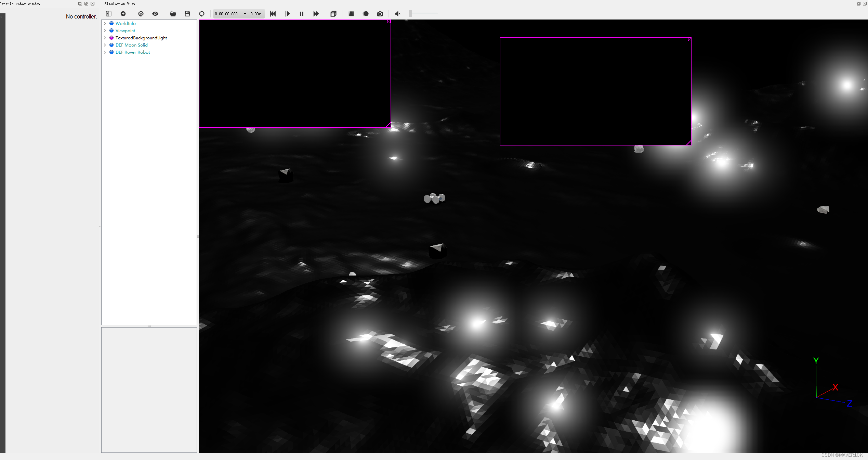Hide the scene tree side panel

pos(109,14)
